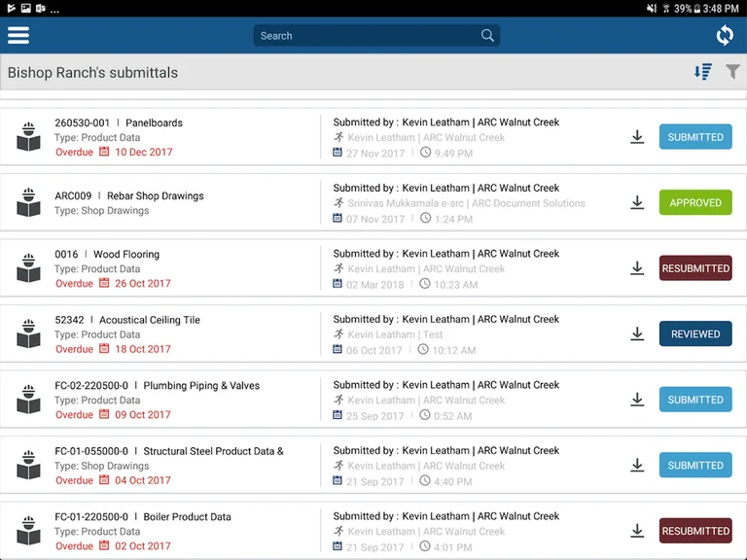Download the Rebar Shop Drawings submittal
Viewport: 747px width, 560px height.
coord(637,202)
